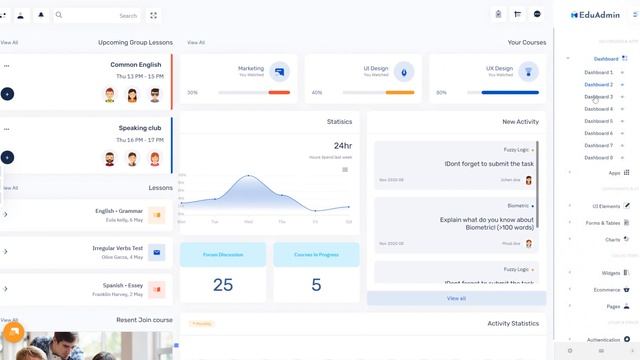
Task: Select Dashboard 1 in sidebar
Action: click(x=598, y=72)
